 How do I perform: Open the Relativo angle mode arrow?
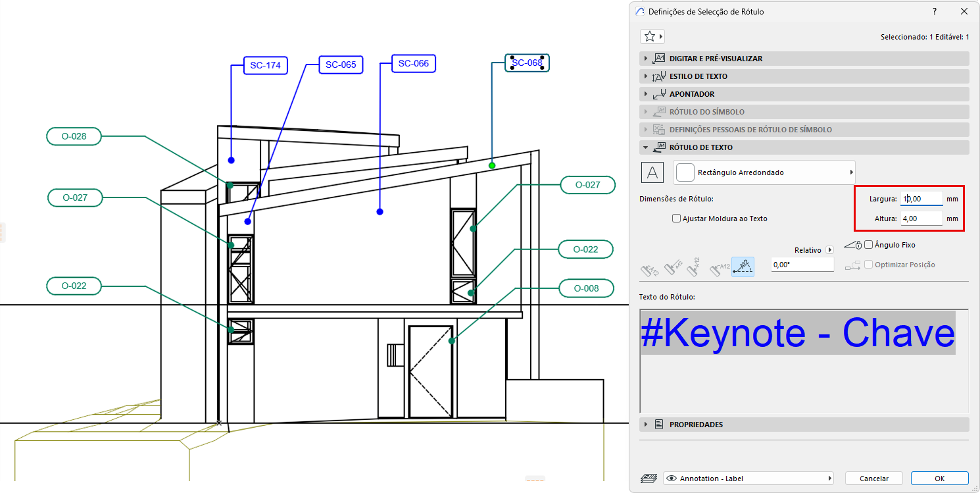(x=829, y=250)
